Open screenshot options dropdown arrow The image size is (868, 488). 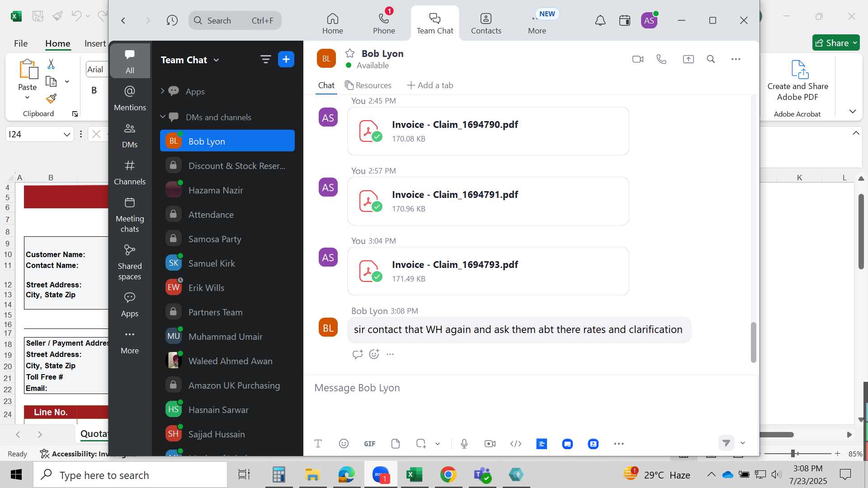click(x=437, y=444)
